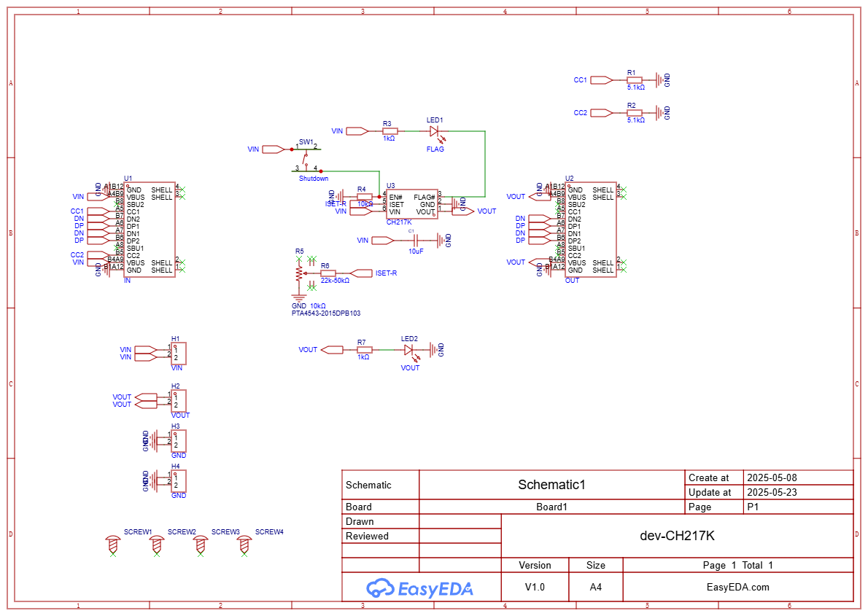Select the U3 CH217K chip body

click(x=411, y=204)
